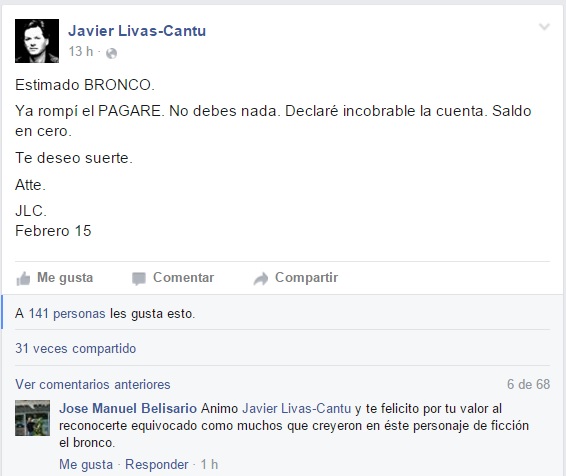Viewport: 566px width, 476px height.
Task: Open Jose Manuel Belisario's avatar thumbnail
Action: tap(32, 418)
